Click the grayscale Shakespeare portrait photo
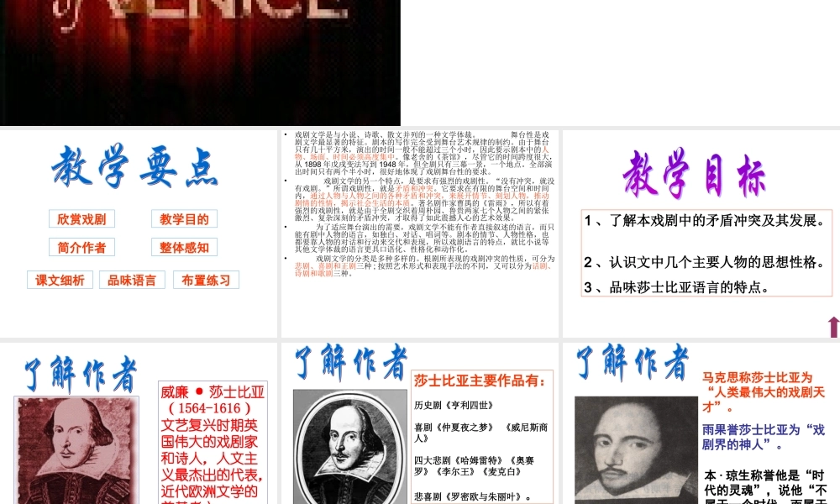840x504 pixels. coord(636,450)
